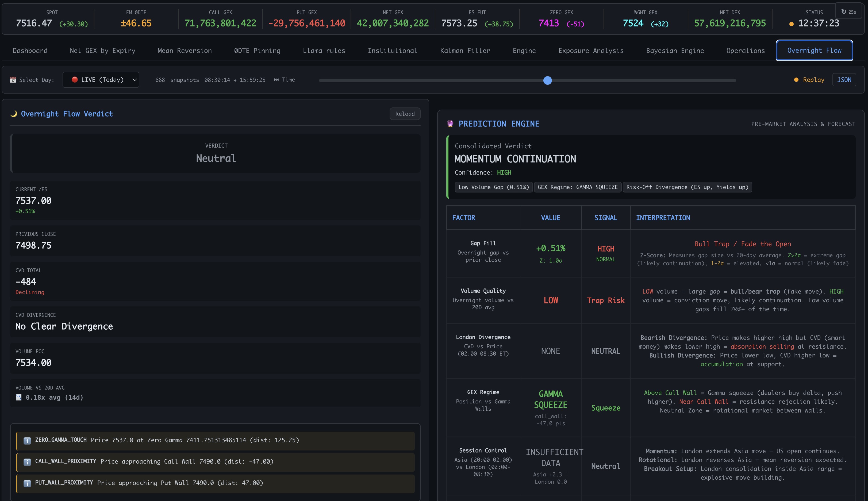Click the SPOT value 7516.47
Viewport: 868px width, 501px height.
(34, 24)
